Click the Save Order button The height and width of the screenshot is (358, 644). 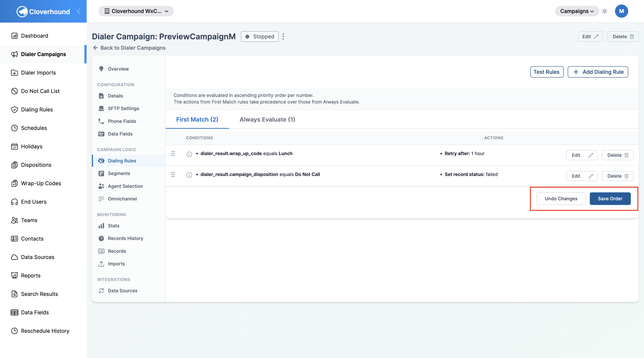click(610, 199)
